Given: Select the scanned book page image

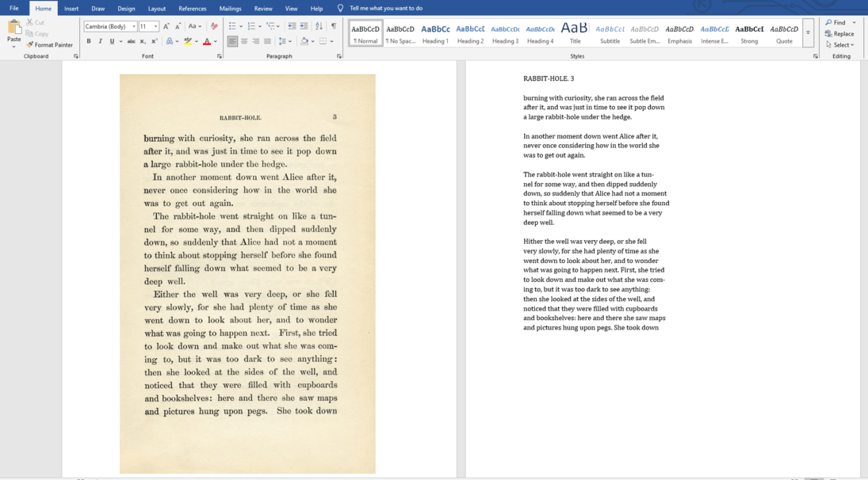Looking at the screenshot, I should [247, 274].
